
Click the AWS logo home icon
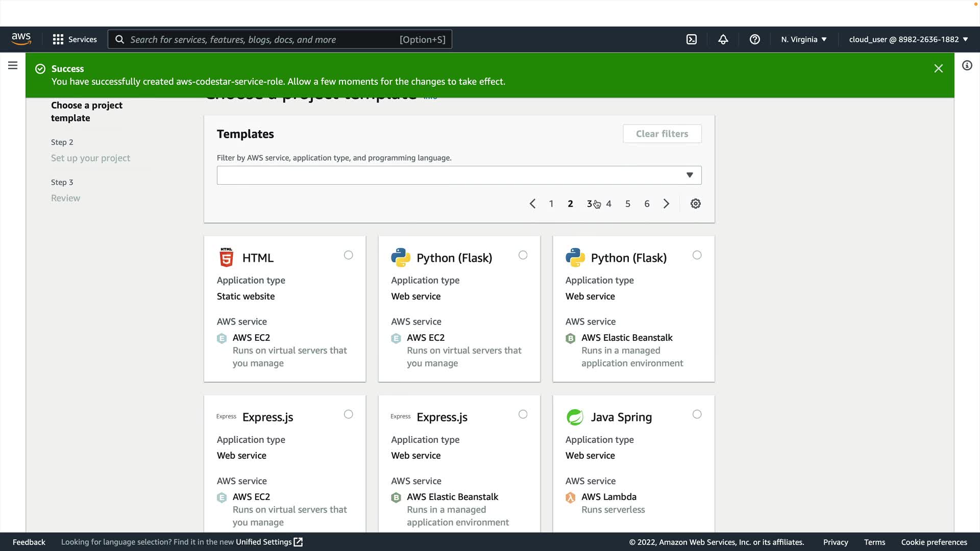[21, 39]
